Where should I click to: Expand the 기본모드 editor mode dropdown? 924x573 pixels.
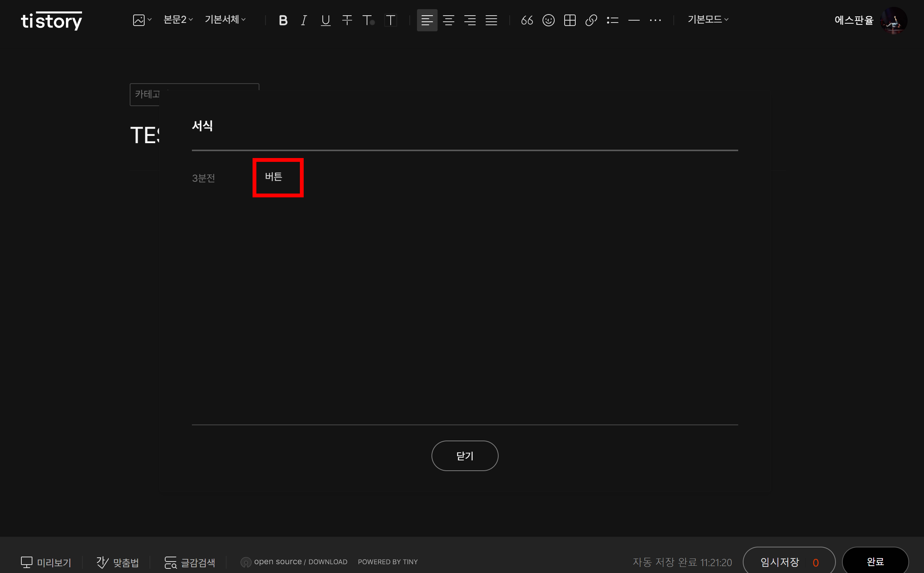708,19
